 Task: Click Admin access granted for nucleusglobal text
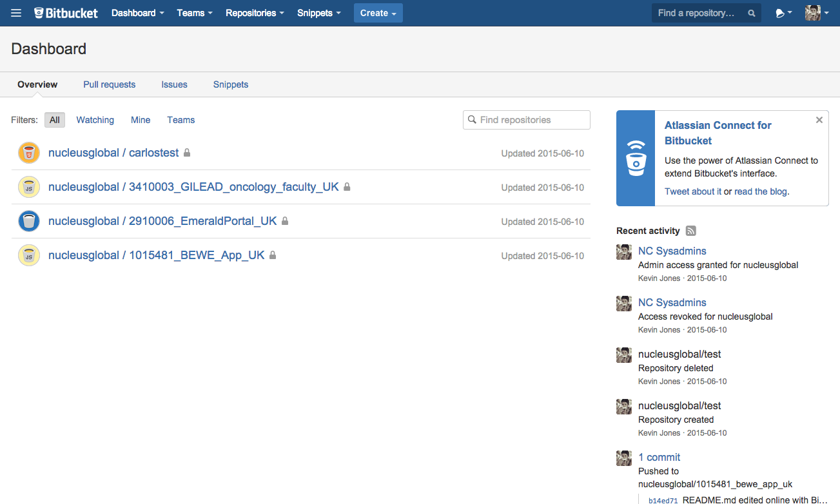(718, 265)
